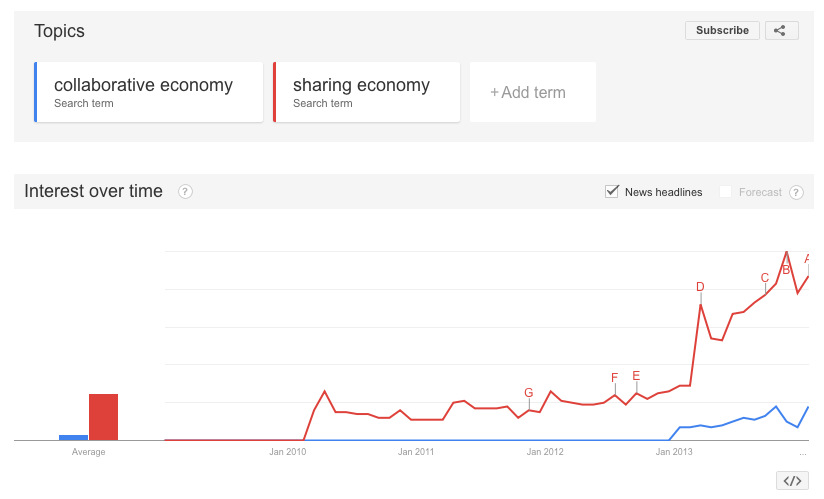
Task: Edit the collaborative economy search term
Action: pos(149,92)
